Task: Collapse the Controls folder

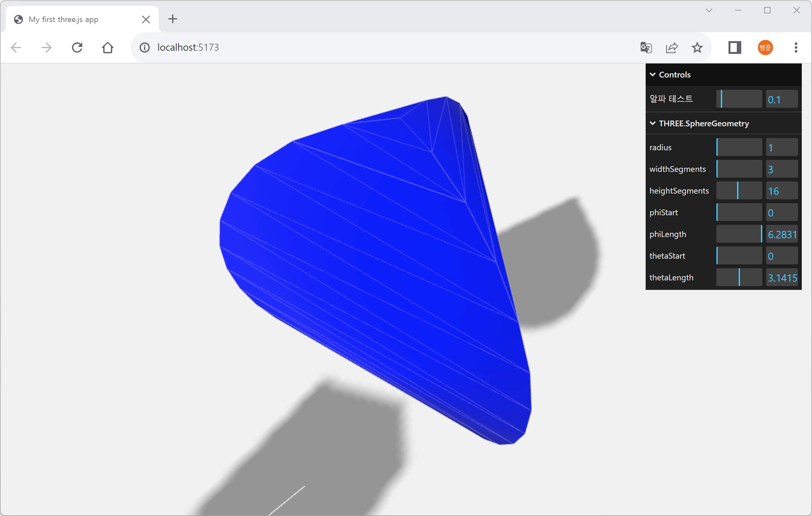Action: click(674, 75)
